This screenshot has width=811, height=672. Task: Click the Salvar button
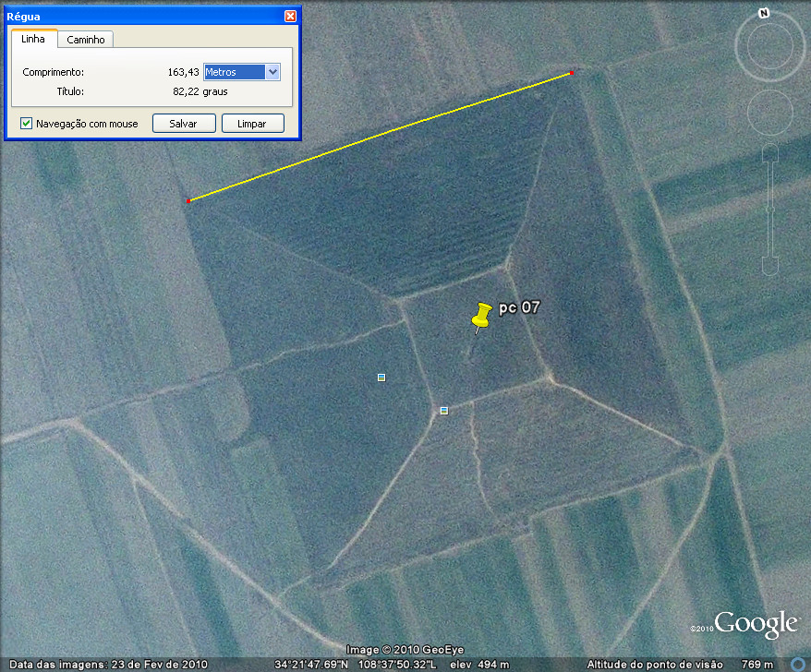[x=184, y=123]
